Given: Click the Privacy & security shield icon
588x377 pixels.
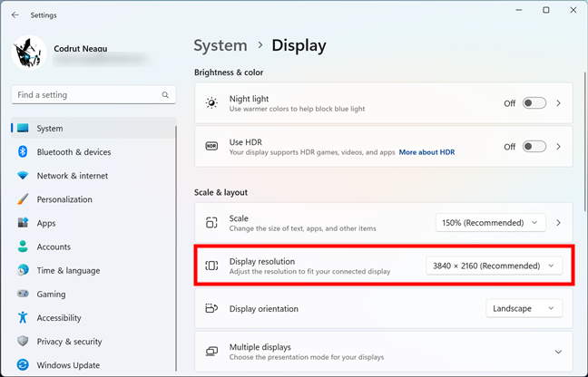Looking at the screenshot, I should coord(23,342).
